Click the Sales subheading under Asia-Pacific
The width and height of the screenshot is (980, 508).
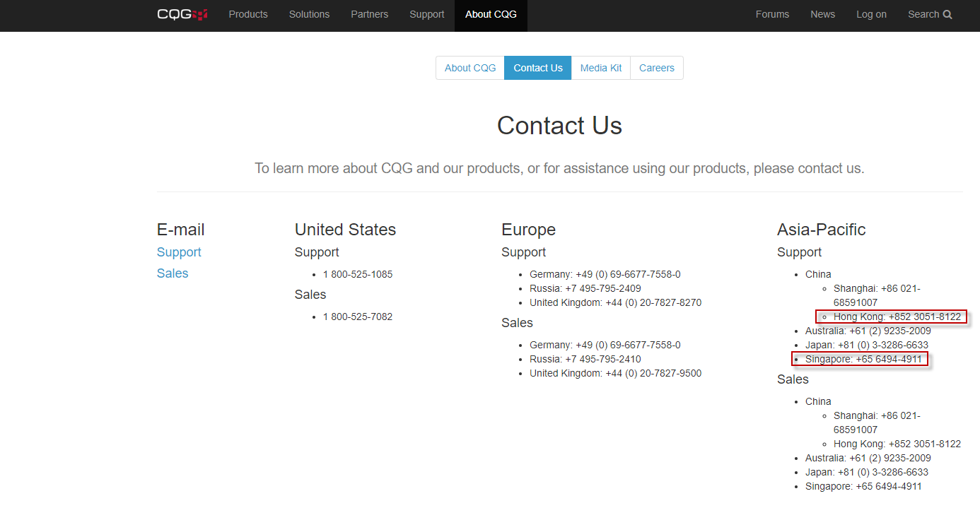793,379
